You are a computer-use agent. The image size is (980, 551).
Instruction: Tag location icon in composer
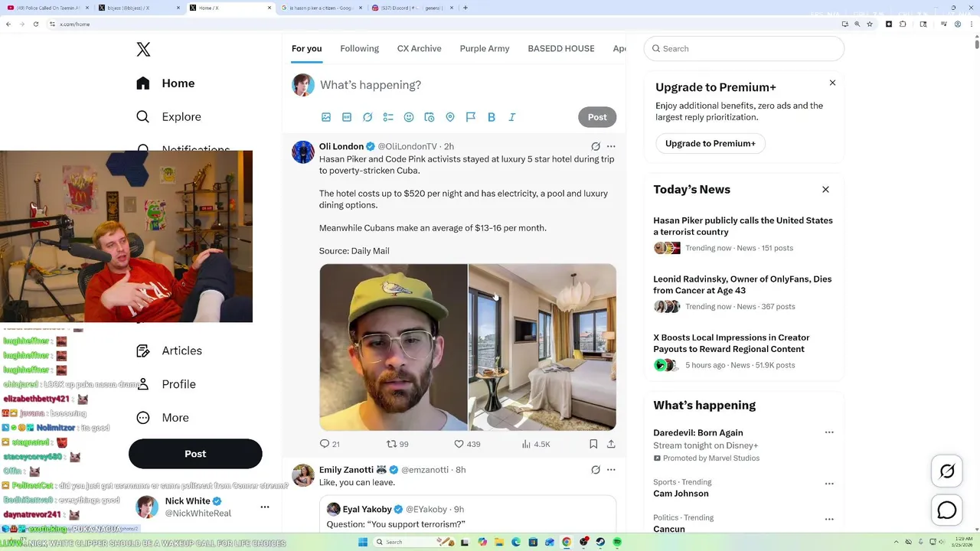450,117
